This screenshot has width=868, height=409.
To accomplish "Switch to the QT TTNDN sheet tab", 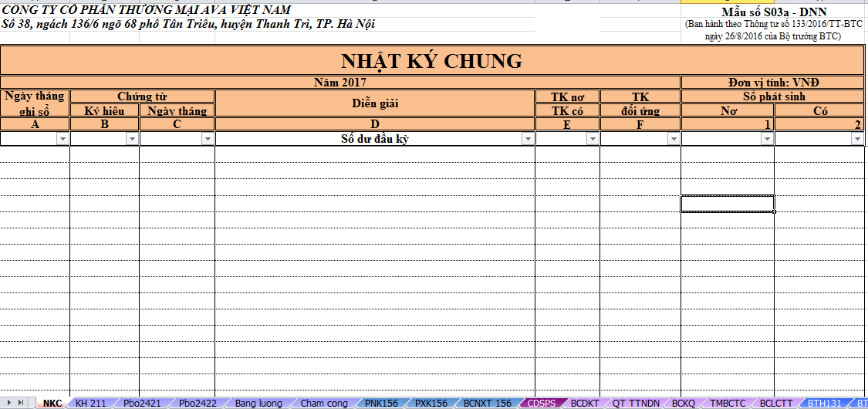I will tap(637, 403).
